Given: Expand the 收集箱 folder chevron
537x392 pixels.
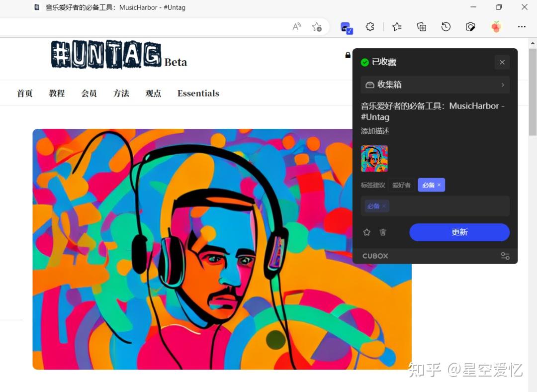Looking at the screenshot, I should click(503, 85).
